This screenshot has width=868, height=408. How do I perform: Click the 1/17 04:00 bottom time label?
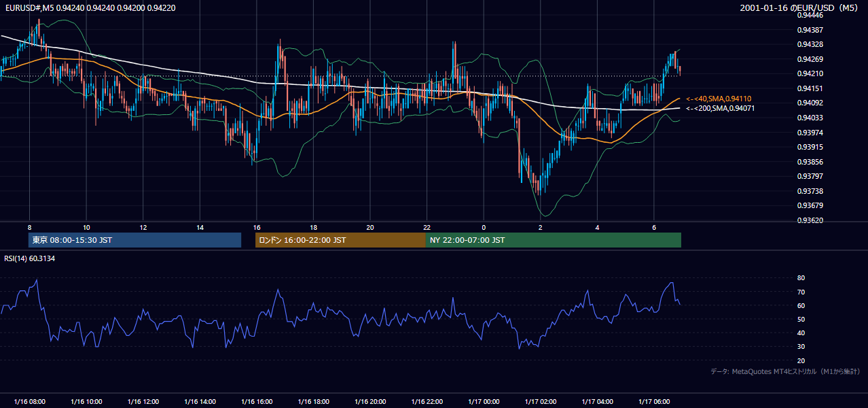point(597,402)
